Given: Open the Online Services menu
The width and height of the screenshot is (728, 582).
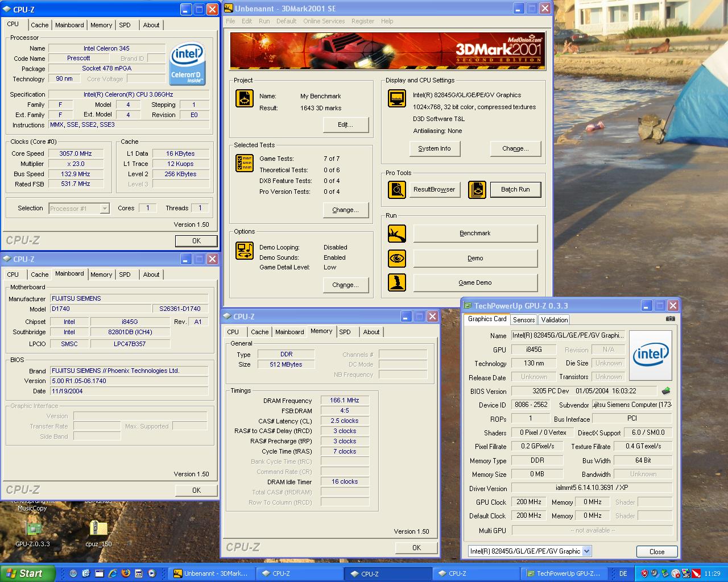Looking at the screenshot, I should [x=324, y=21].
